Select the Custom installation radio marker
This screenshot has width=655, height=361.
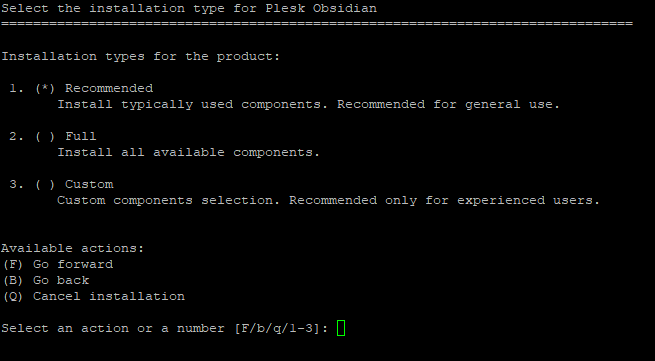click(x=45, y=185)
